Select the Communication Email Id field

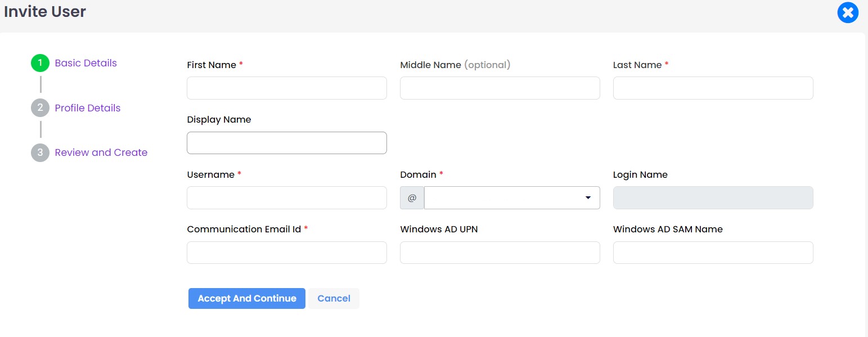tap(287, 253)
